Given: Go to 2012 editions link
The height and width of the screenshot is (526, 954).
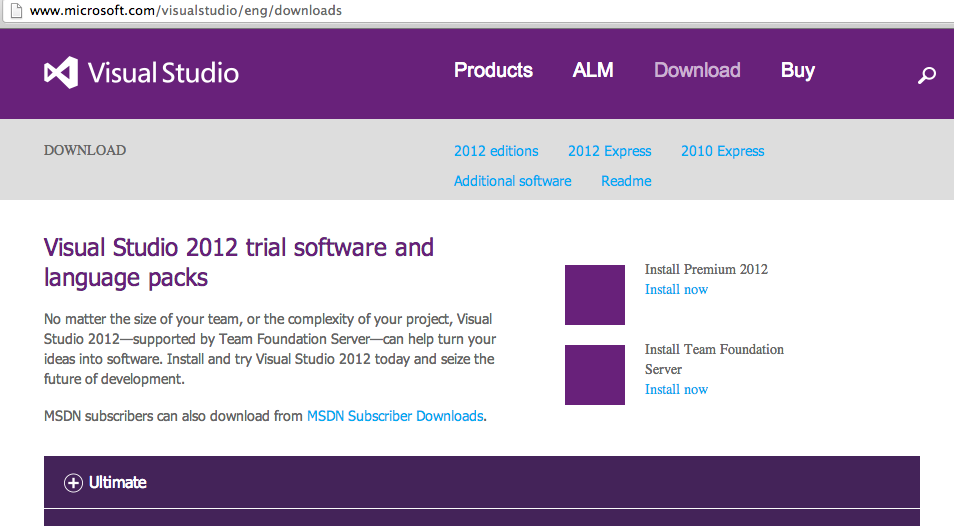Looking at the screenshot, I should tap(496, 151).
